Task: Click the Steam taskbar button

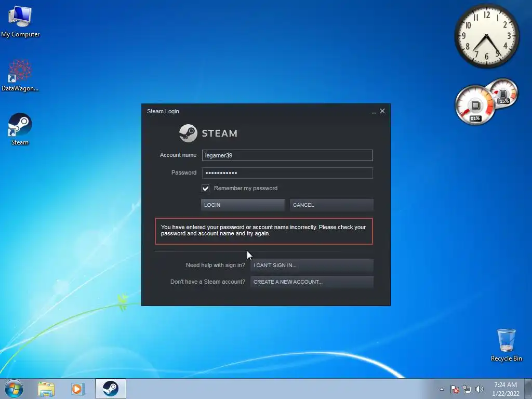Action: (111, 389)
